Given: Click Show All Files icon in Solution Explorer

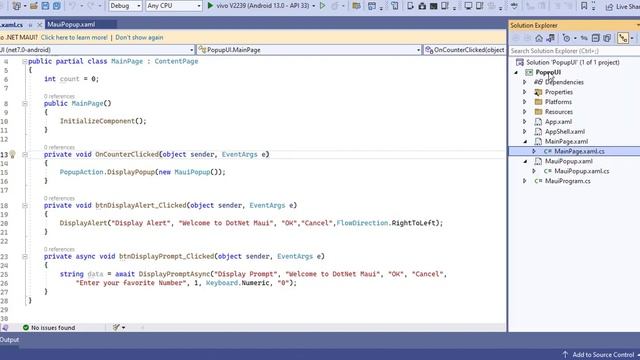Looking at the screenshot, I should 607,38.
